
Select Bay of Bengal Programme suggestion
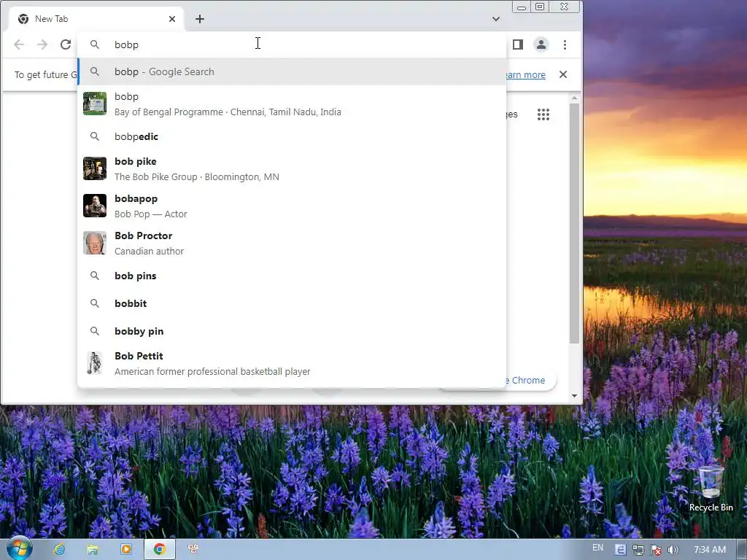(292, 104)
